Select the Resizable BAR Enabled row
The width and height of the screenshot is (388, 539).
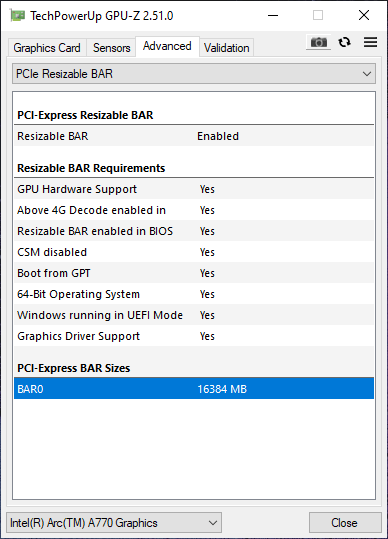coord(194,136)
